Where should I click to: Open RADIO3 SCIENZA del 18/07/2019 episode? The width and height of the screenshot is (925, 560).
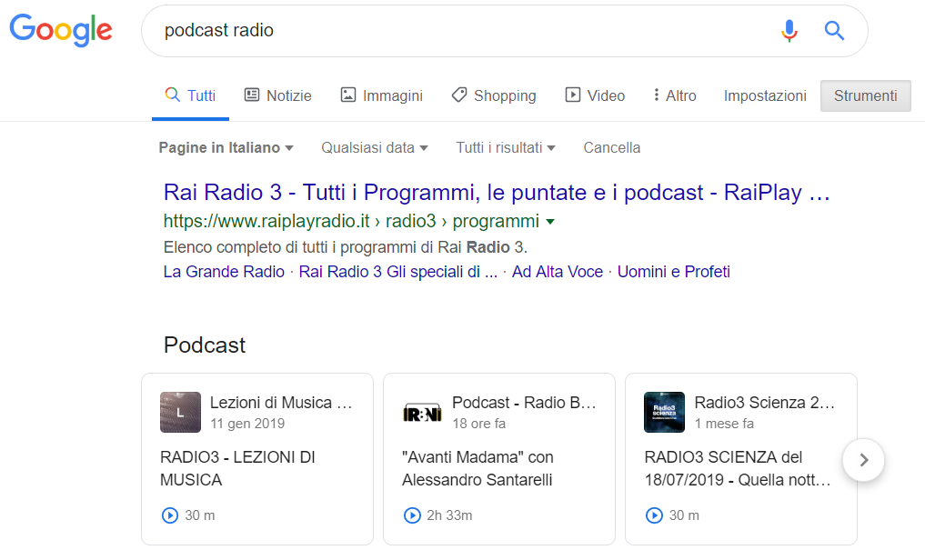[738, 468]
